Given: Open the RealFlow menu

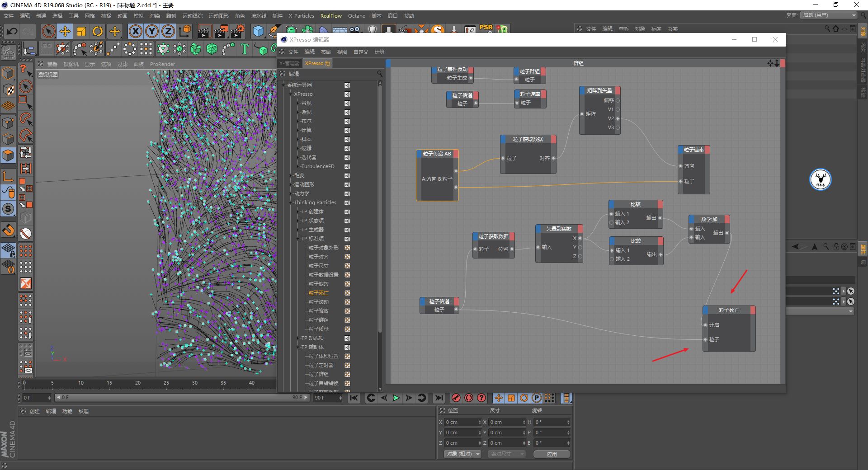Looking at the screenshot, I should [x=330, y=16].
